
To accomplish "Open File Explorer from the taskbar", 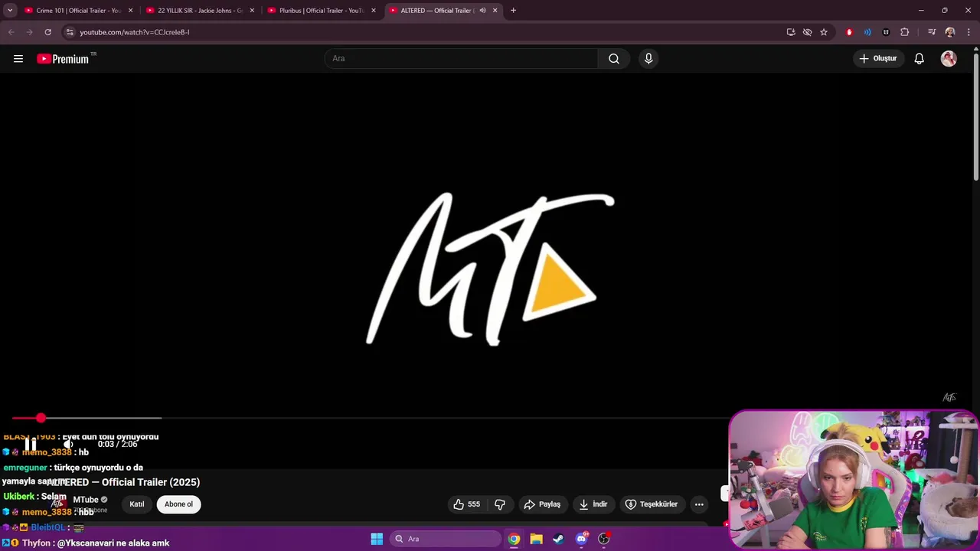I will [536, 539].
